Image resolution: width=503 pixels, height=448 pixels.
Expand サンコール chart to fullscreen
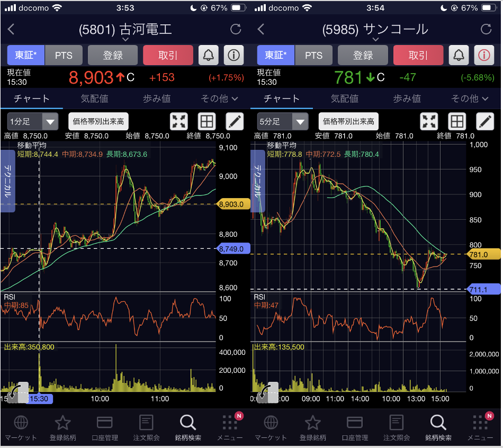429,122
